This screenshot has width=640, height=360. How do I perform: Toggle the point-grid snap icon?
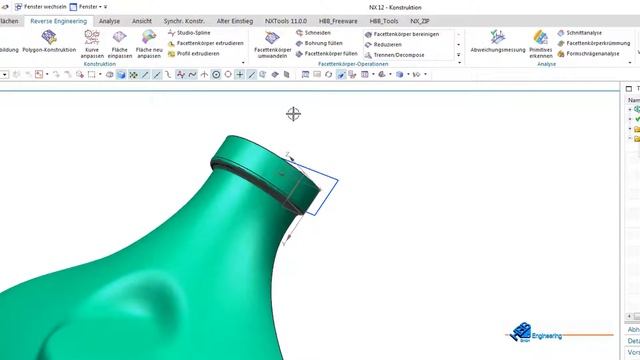coord(133,74)
